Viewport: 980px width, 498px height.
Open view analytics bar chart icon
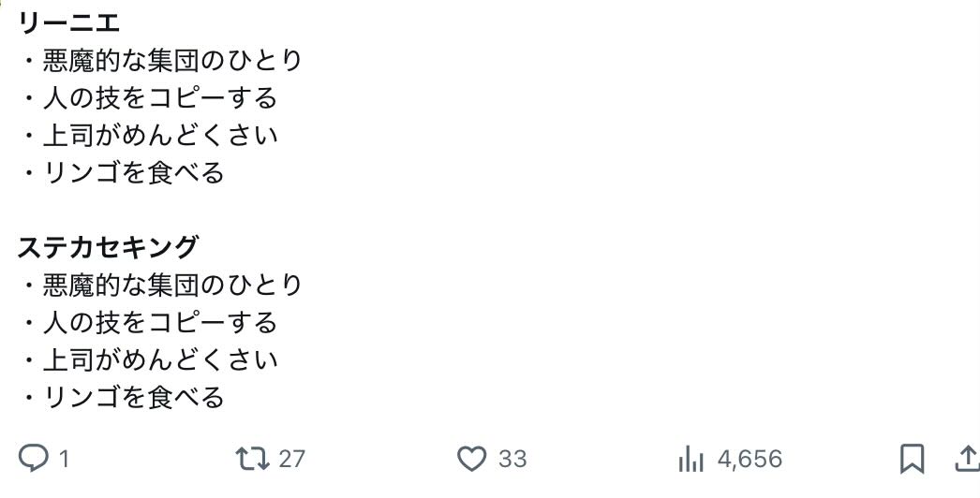click(x=690, y=459)
